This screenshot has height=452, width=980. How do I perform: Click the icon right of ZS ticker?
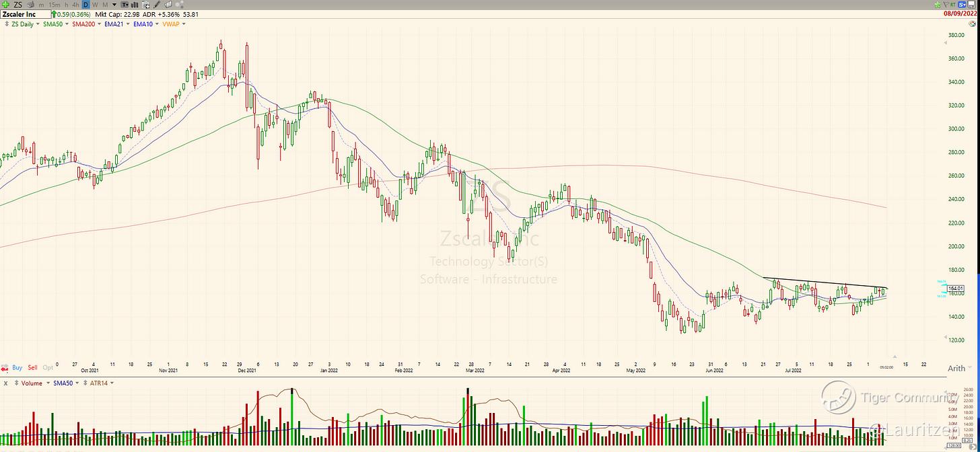(x=31, y=5)
